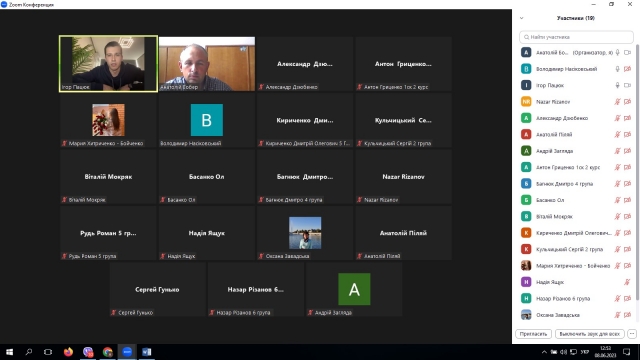This screenshot has height=360, width=640.
Task: Click the Zoom icon in the taskbar
Action: [x=127, y=352]
